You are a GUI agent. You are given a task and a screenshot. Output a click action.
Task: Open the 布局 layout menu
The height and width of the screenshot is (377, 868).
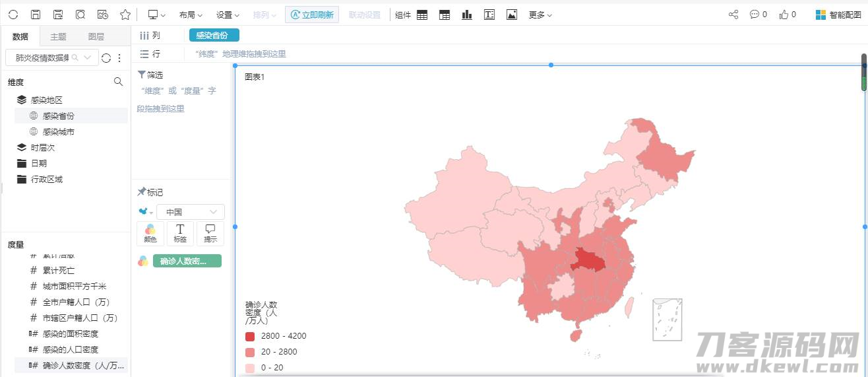tap(191, 15)
